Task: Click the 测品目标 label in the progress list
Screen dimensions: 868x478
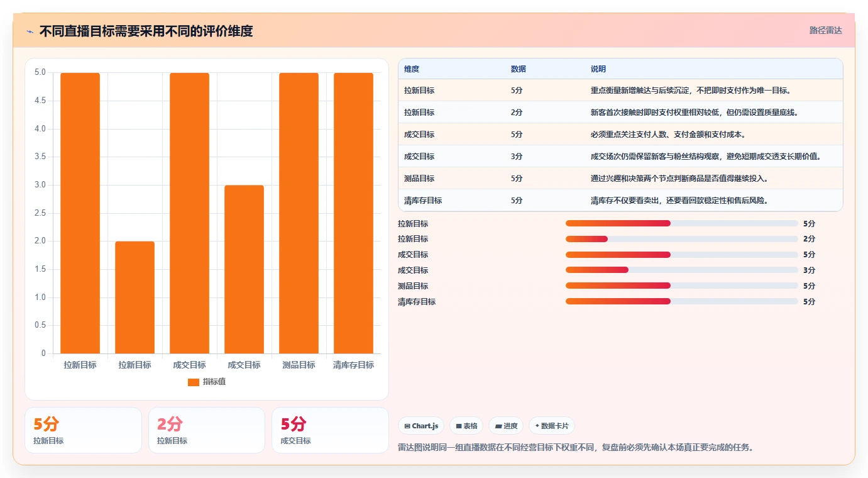Action: point(413,286)
